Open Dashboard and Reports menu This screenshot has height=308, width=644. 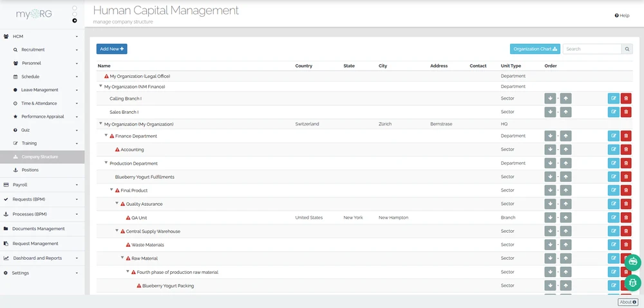click(43, 258)
